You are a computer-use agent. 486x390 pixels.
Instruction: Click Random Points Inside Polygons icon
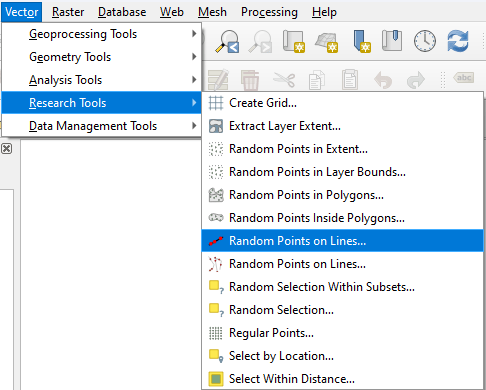pyautogui.click(x=216, y=218)
